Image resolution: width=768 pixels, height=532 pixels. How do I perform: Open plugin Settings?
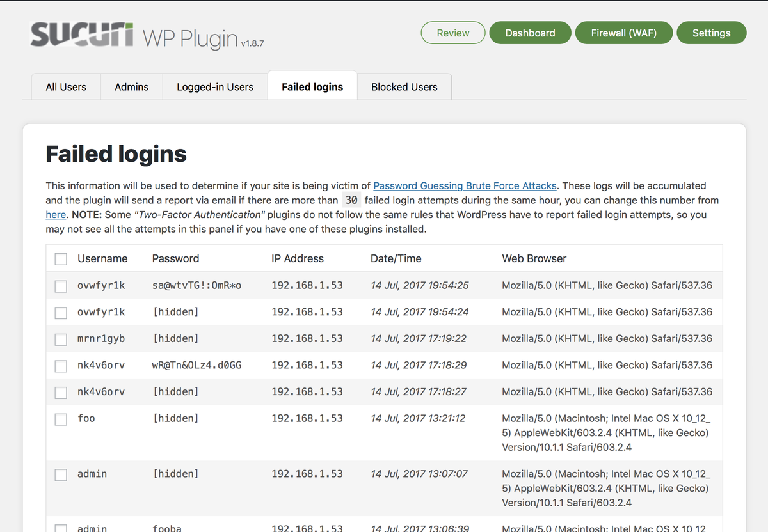pos(711,33)
